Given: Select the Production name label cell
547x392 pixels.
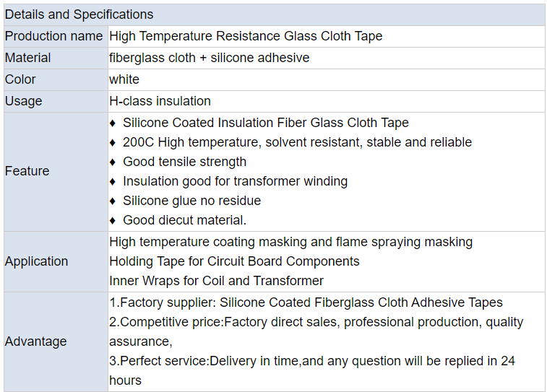Looking at the screenshot, I should (56, 36).
